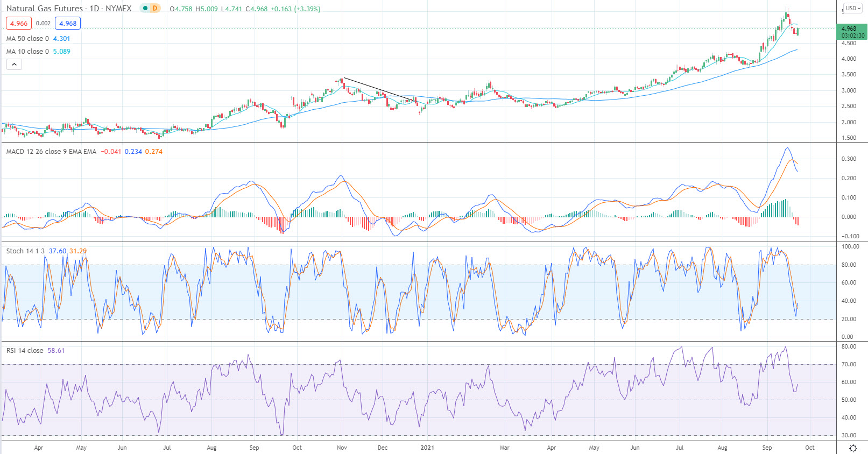This screenshot has width=868, height=454.
Task: Select the black trend line drawing
Action: (380, 89)
